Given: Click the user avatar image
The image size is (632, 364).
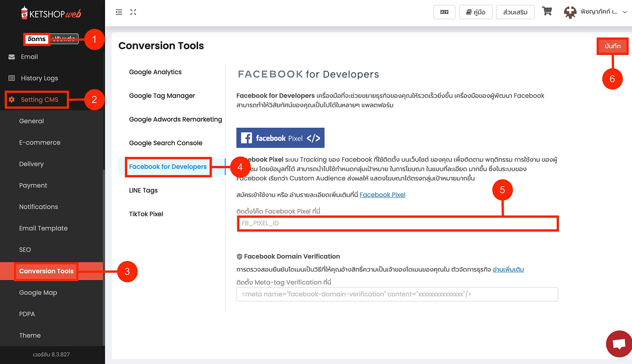Looking at the screenshot, I should click(570, 12).
